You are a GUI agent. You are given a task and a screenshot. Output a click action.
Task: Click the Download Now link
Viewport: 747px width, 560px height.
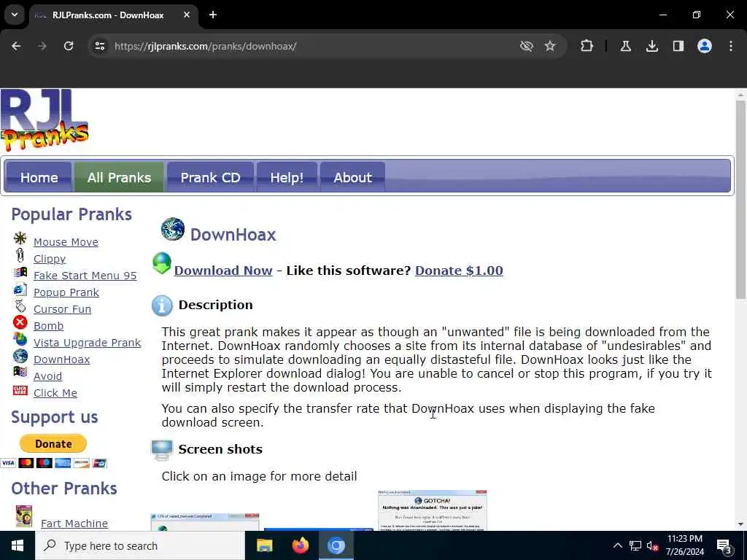click(x=223, y=271)
